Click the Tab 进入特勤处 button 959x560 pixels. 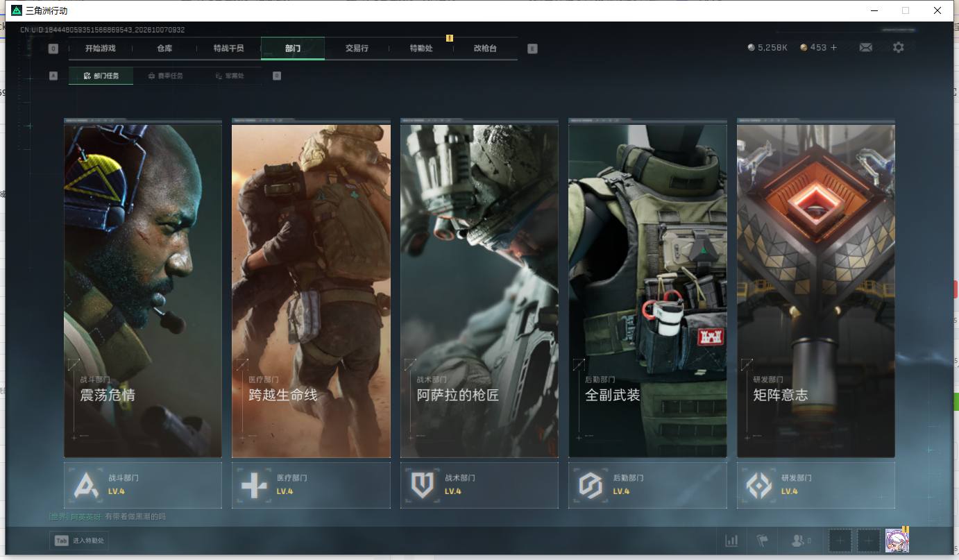(79, 541)
